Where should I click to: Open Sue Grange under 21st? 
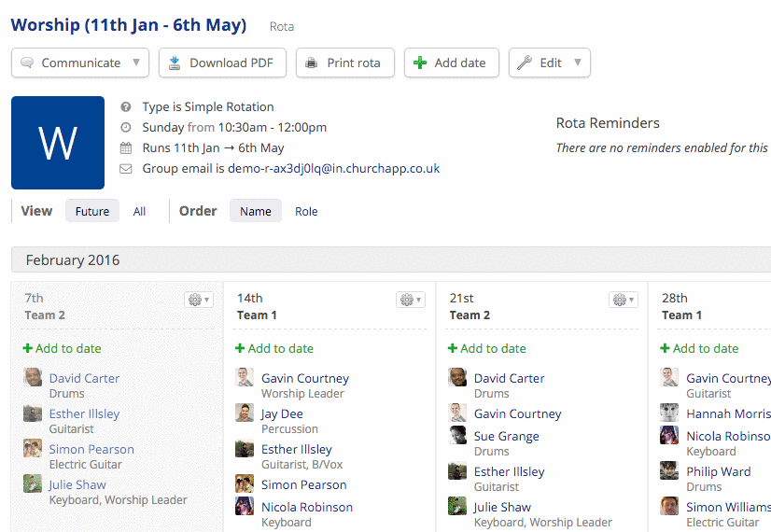[507, 436]
